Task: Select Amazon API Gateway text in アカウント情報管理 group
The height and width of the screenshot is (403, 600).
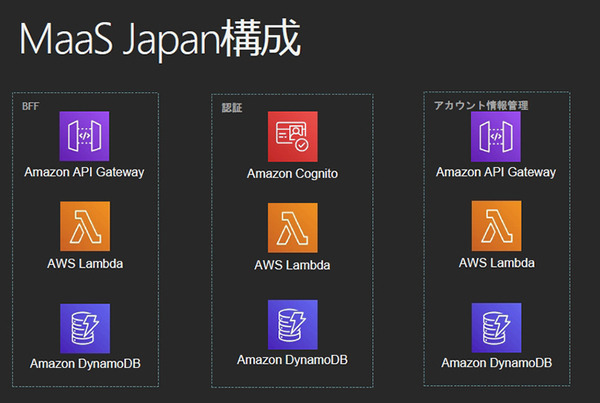Action: (496, 172)
